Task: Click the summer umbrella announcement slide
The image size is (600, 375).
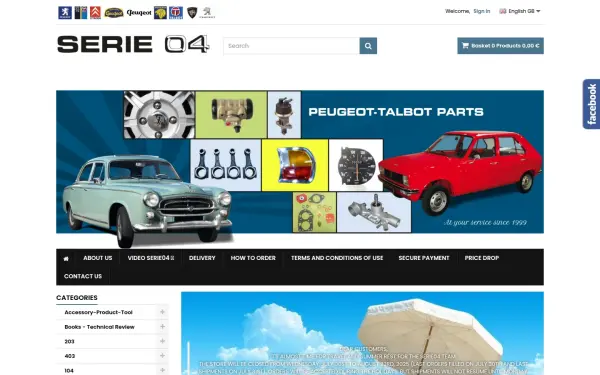Action: pyautogui.click(x=362, y=333)
